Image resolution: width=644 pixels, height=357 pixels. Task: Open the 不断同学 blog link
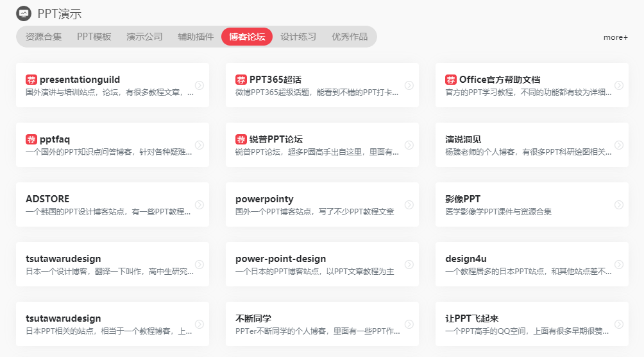tap(253, 318)
